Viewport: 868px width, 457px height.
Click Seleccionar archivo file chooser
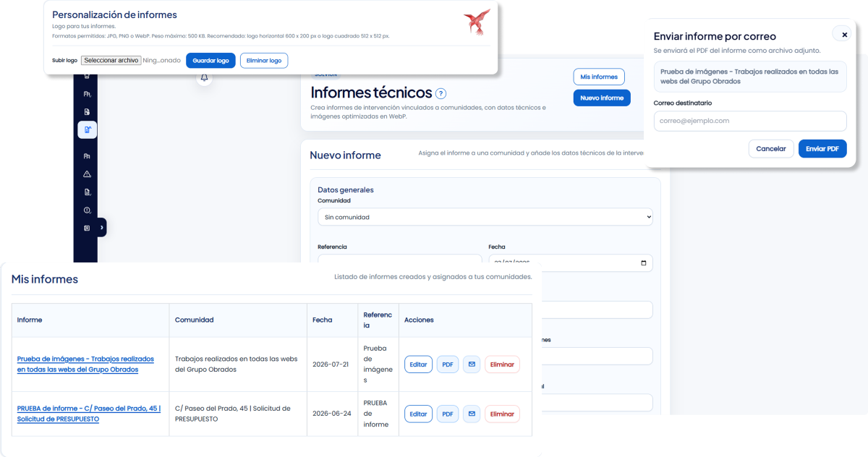pyautogui.click(x=111, y=61)
